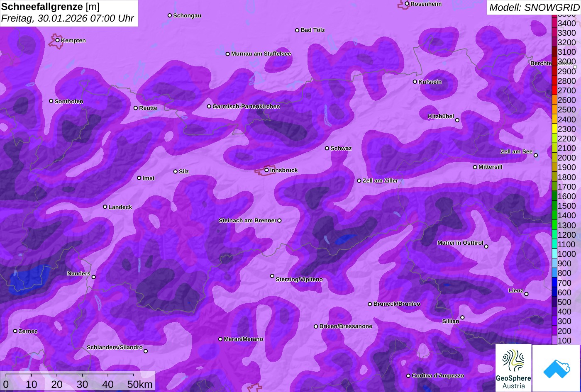Viewport: 581px width, 392px height.
Task: Click the 1000 m cyan legend swatch
Action: [x=554, y=254]
